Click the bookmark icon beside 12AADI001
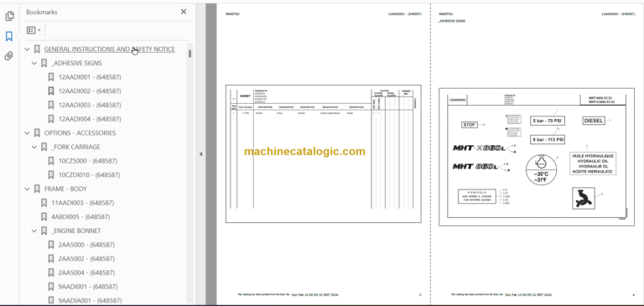The height and width of the screenshot is (306, 644). pos(51,77)
